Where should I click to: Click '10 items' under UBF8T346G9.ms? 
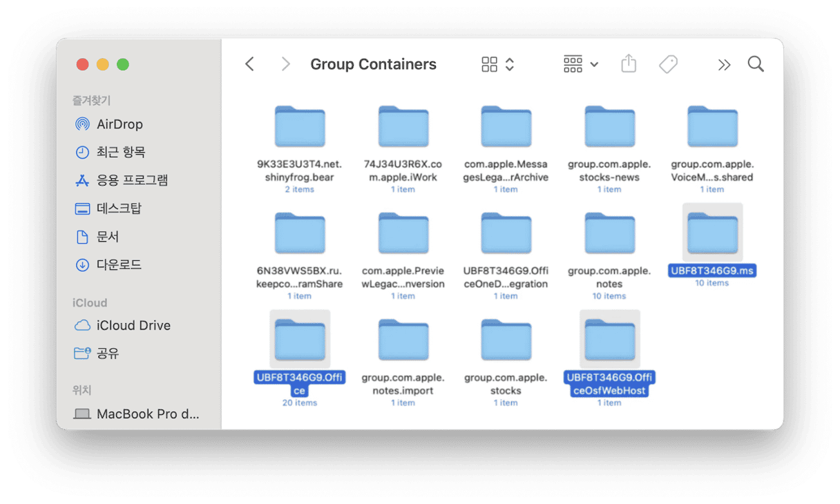click(x=712, y=283)
